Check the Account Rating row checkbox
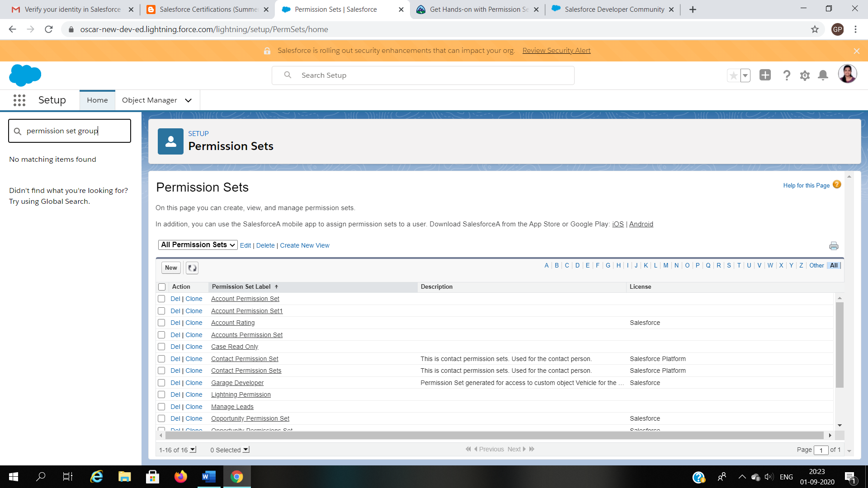 (x=161, y=323)
